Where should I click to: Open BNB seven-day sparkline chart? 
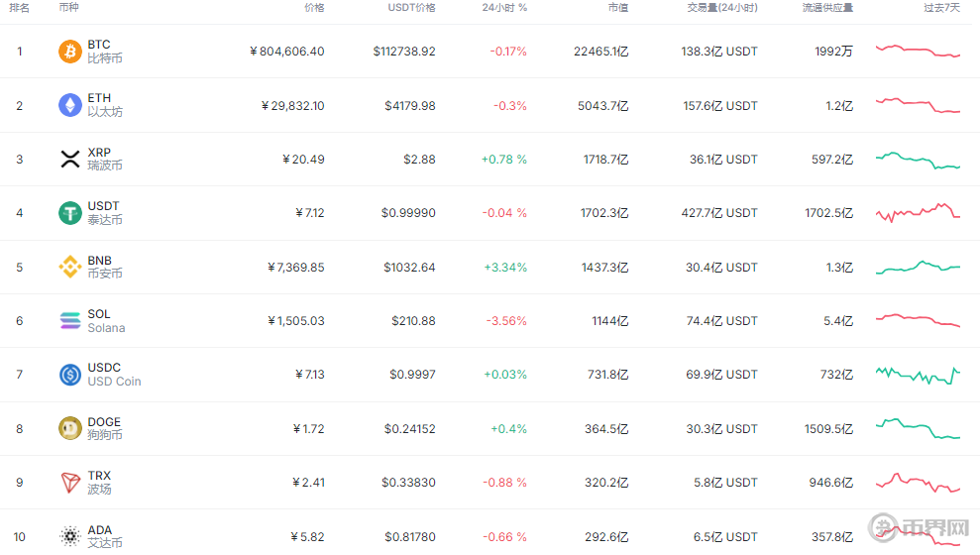(x=918, y=267)
